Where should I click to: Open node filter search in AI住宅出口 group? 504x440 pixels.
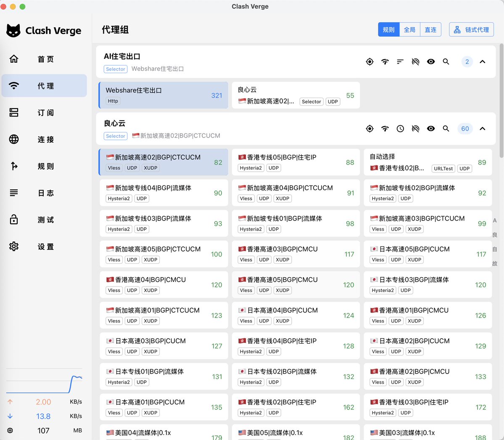tap(446, 61)
